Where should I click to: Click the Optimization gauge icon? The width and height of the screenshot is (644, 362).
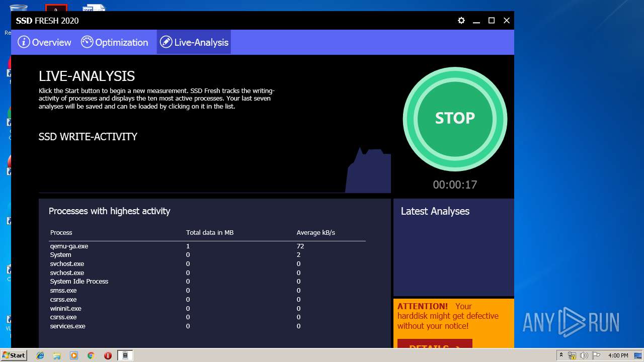(87, 42)
